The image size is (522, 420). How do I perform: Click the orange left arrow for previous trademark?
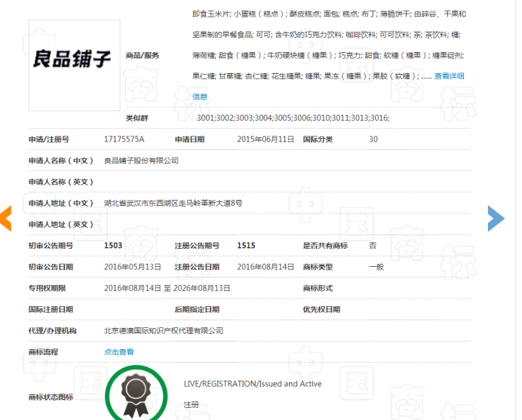(x=5, y=217)
